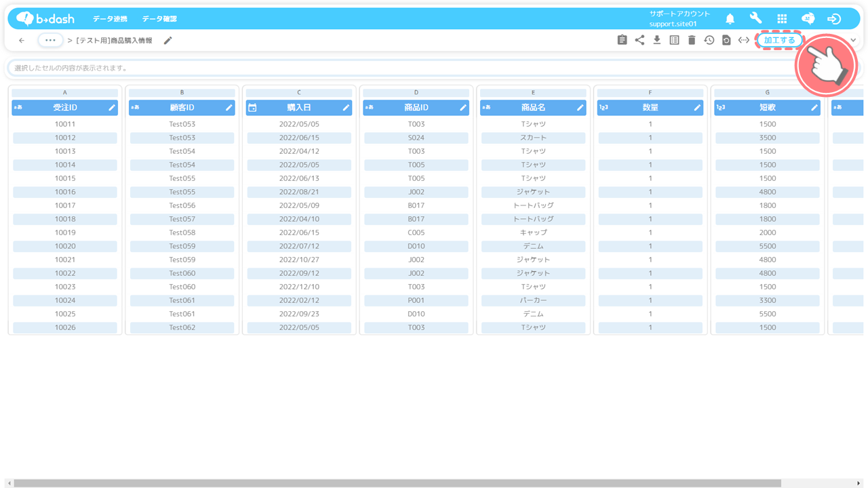Open the app grid menu
Viewport: 868px width, 488px height.
tap(782, 19)
